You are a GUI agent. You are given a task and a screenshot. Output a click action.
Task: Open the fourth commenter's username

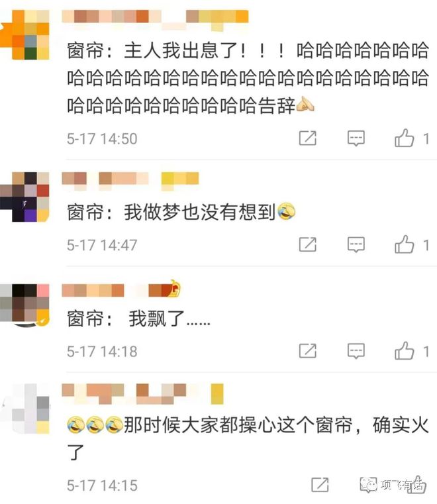coord(142,394)
